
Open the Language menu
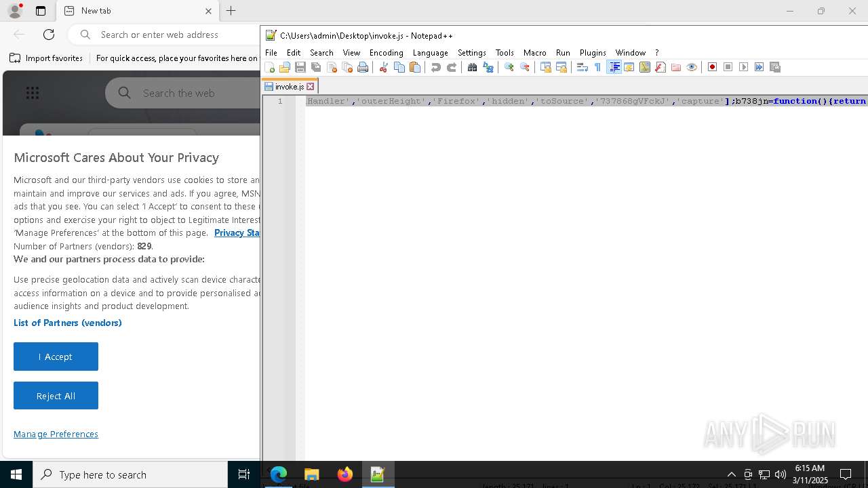tap(431, 52)
